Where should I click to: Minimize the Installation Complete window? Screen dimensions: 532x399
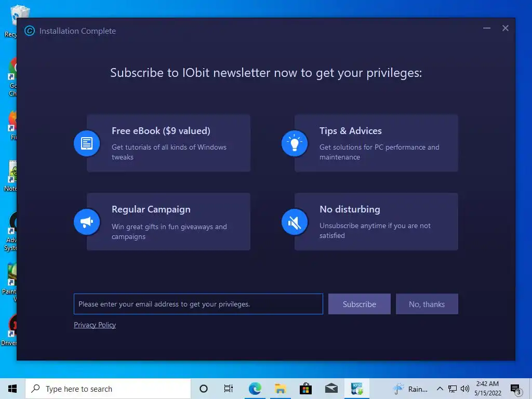click(x=486, y=28)
